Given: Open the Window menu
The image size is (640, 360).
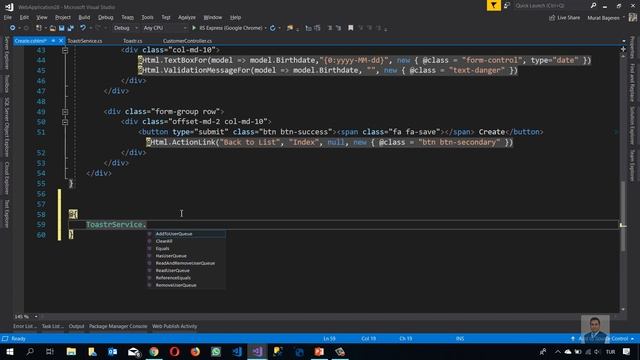Looking at the screenshot, I should (x=213, y=18).
